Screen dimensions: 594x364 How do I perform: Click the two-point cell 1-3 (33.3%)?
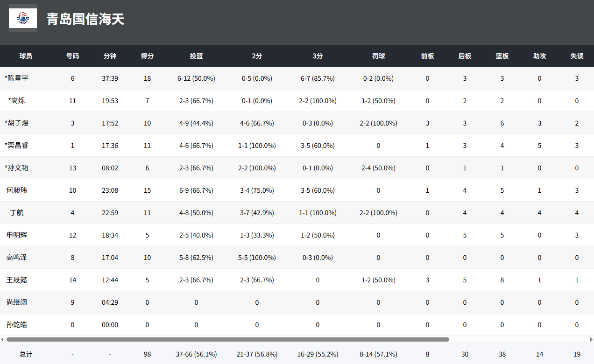coord(257,235)
